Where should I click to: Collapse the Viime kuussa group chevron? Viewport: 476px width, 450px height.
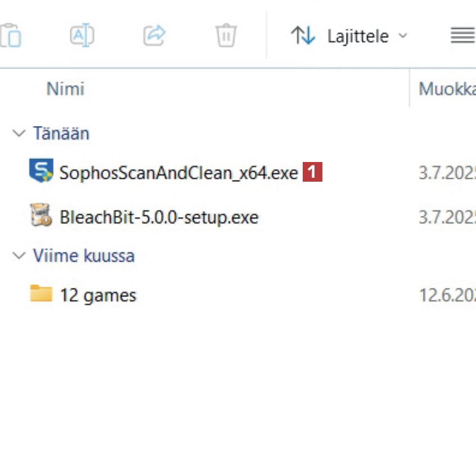point(19,256)
